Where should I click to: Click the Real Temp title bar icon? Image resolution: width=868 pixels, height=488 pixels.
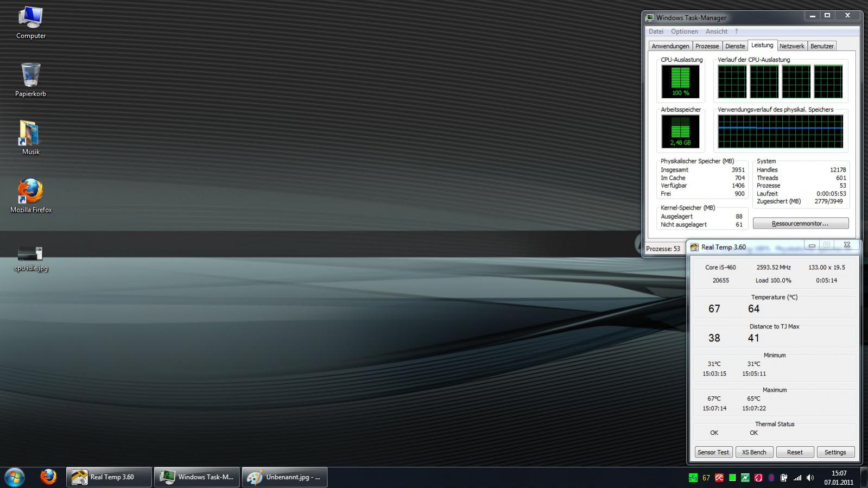(x=694, y=247)
